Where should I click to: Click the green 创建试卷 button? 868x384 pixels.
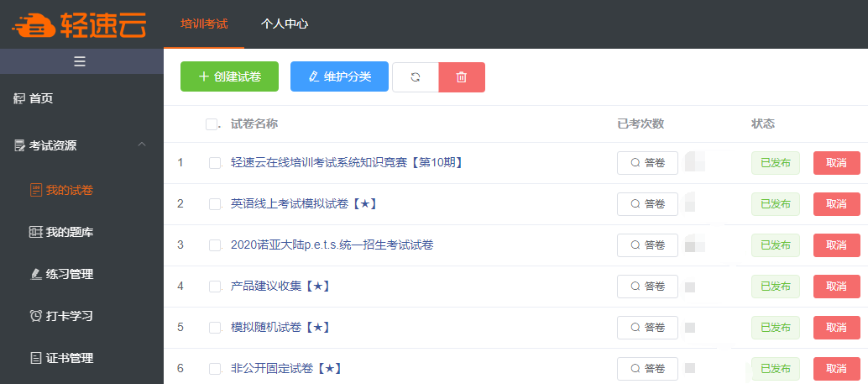(x=229, y=76)
